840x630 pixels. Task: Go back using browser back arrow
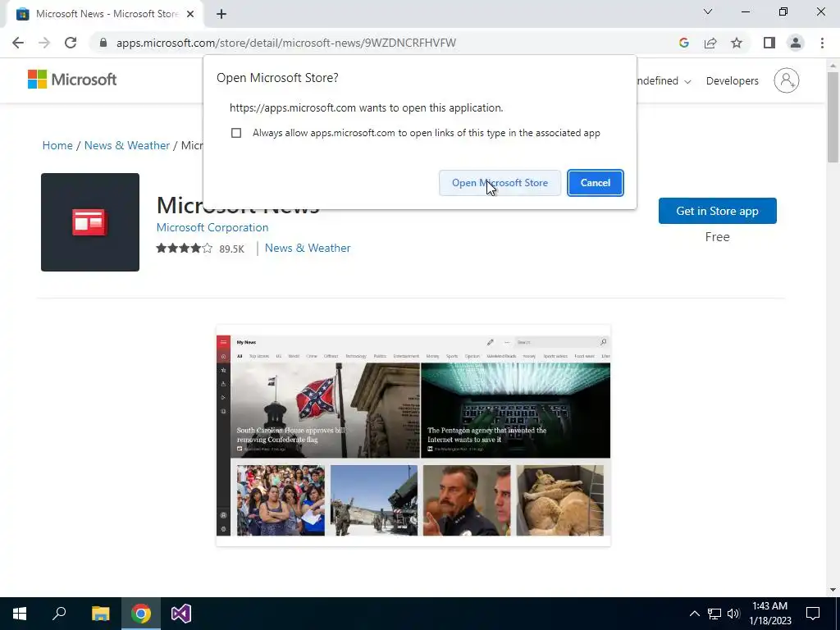[x=18, y=43]
